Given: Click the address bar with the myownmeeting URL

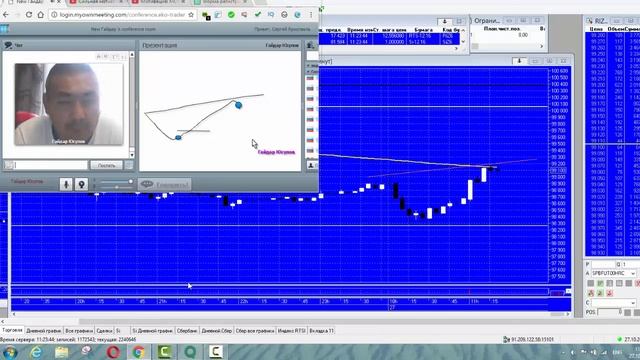Looking at the screenshot, I should coord(122,15).
